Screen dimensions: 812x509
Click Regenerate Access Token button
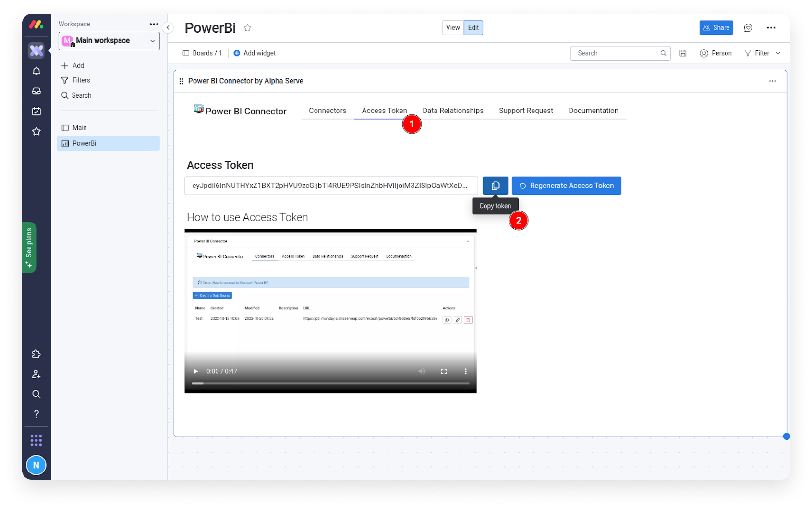pos(567,186)
